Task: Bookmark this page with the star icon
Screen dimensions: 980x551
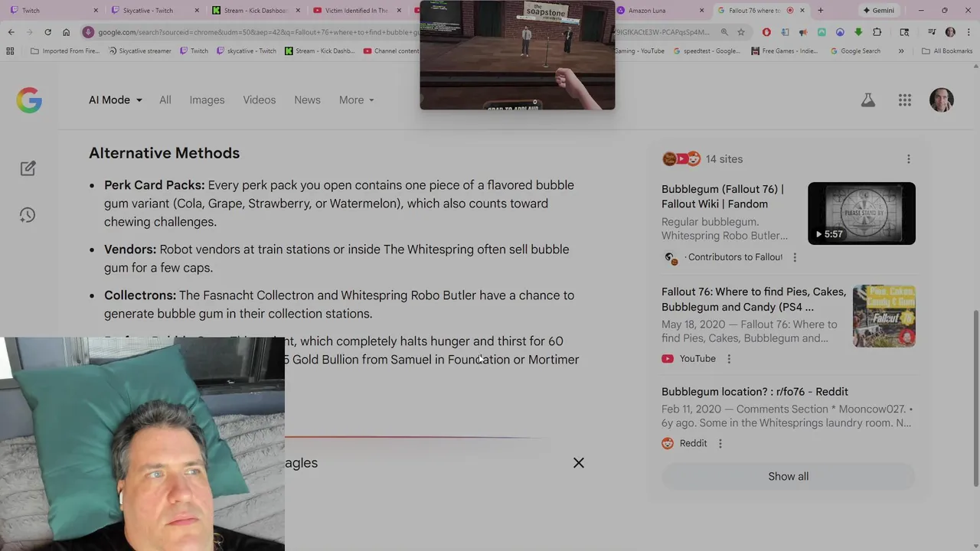Action: 741,32
